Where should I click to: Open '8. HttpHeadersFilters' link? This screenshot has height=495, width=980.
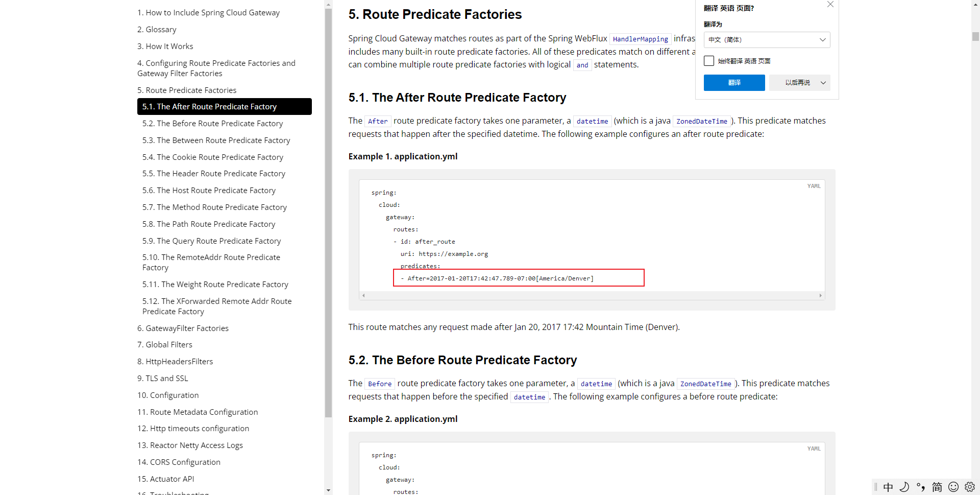pos(175,362)
